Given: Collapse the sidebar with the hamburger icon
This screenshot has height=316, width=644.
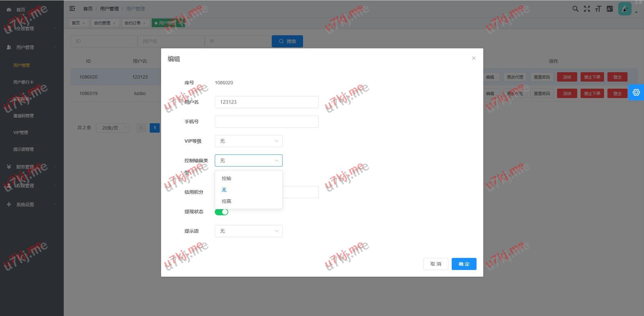Looking at the screenshot, I should [x=72, y=9].
